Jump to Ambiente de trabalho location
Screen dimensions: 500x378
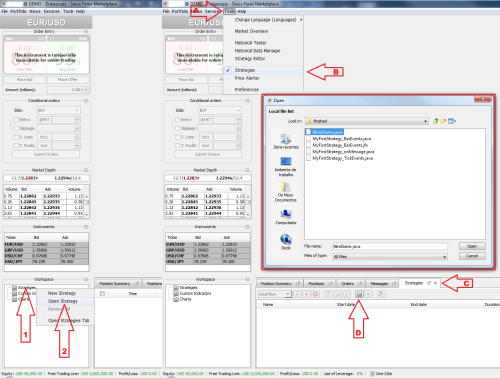coord(286,166)
